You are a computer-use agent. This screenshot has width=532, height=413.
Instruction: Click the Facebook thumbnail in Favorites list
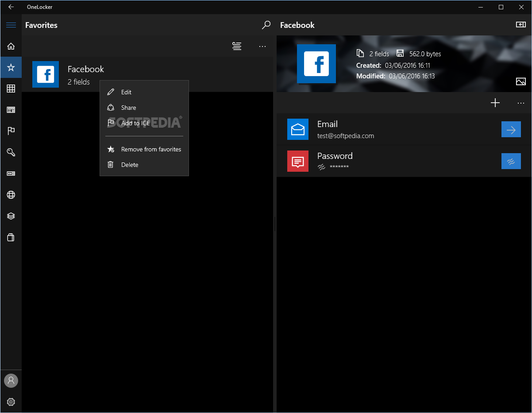(x=46, y=74)
